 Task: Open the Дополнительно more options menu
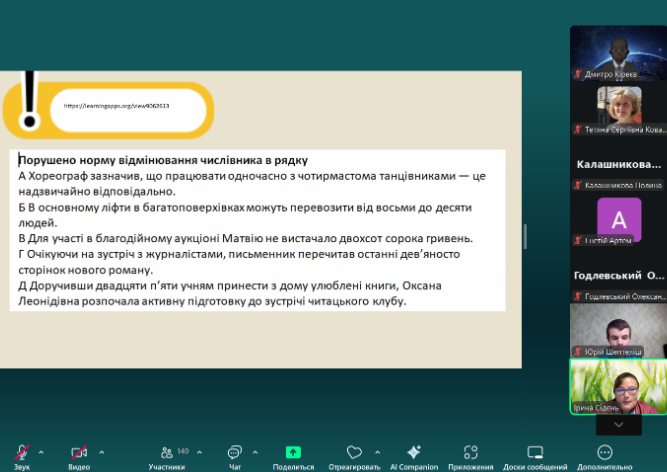(604, 452)
